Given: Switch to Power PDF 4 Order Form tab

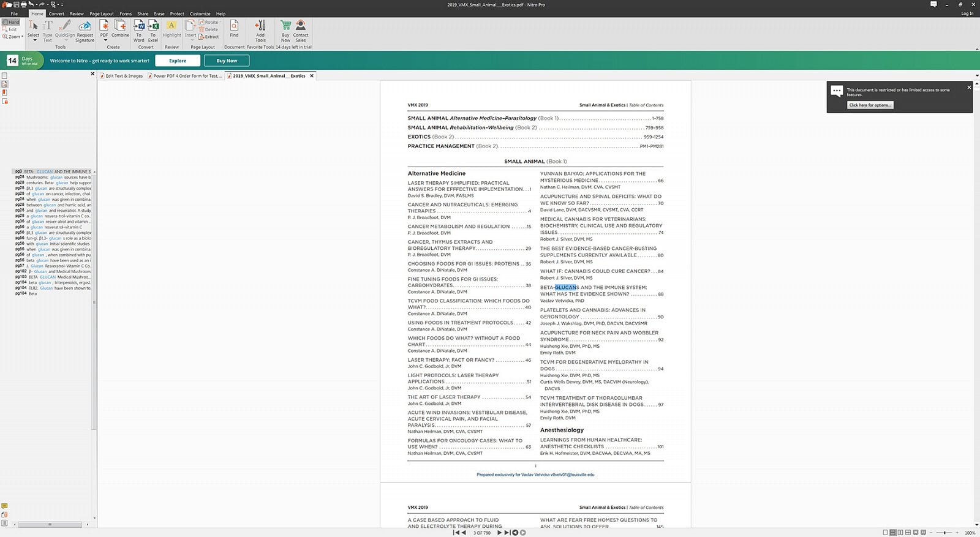Looking at the screenshot, I should 186,76.
